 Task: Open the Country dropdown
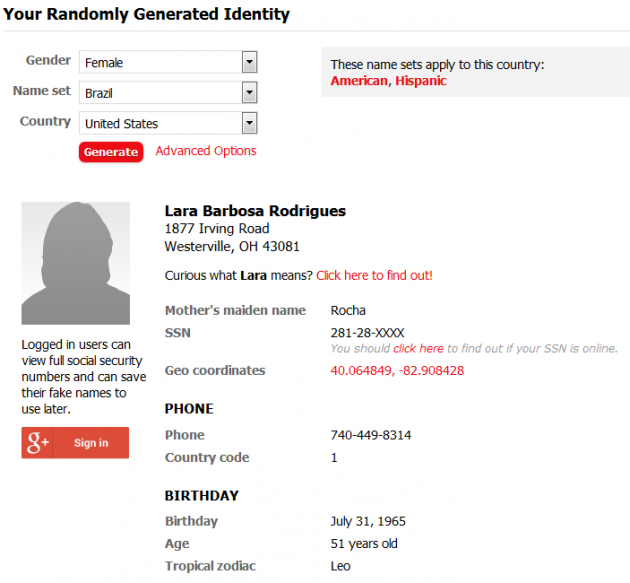[x=168, y=124]
